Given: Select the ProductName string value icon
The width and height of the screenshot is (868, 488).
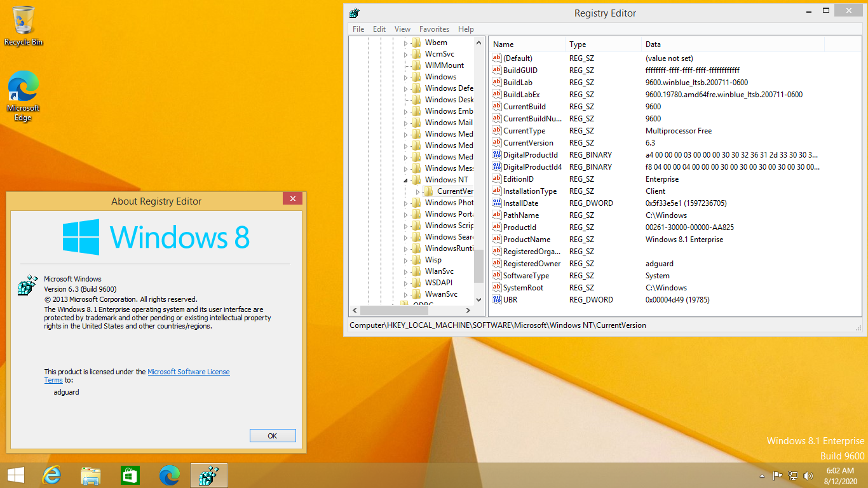Looking at the screenshot, I should point(497,239).
